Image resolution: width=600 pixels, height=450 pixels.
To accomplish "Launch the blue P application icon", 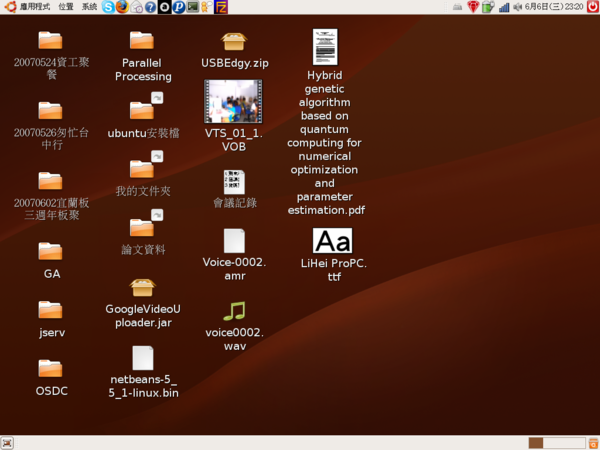I will point(179,7).
